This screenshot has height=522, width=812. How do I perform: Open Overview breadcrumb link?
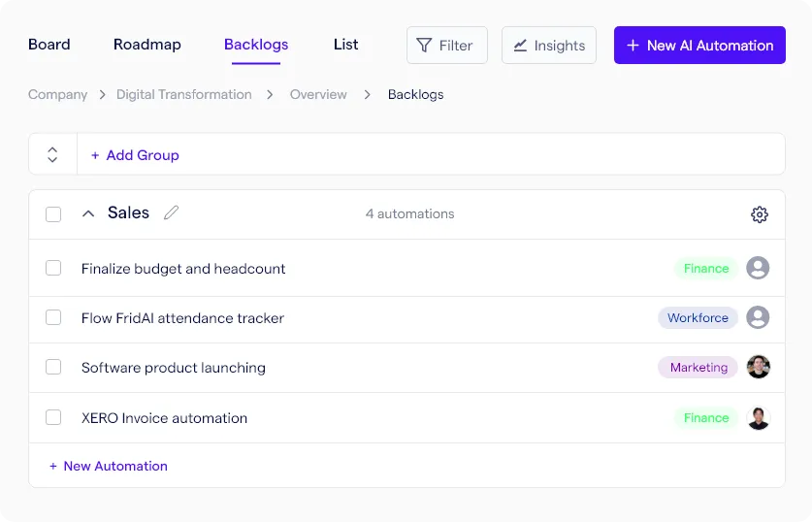tap(318, 95)
